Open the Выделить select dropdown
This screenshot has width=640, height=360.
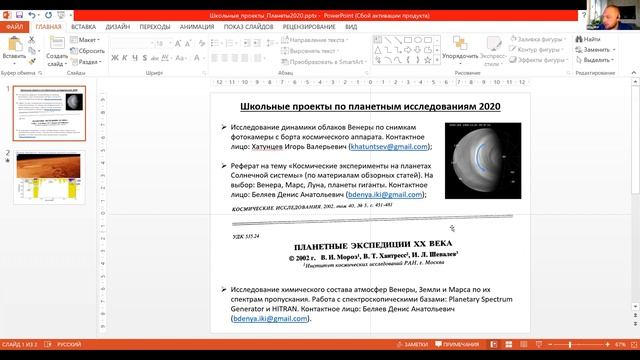(595, 60)
